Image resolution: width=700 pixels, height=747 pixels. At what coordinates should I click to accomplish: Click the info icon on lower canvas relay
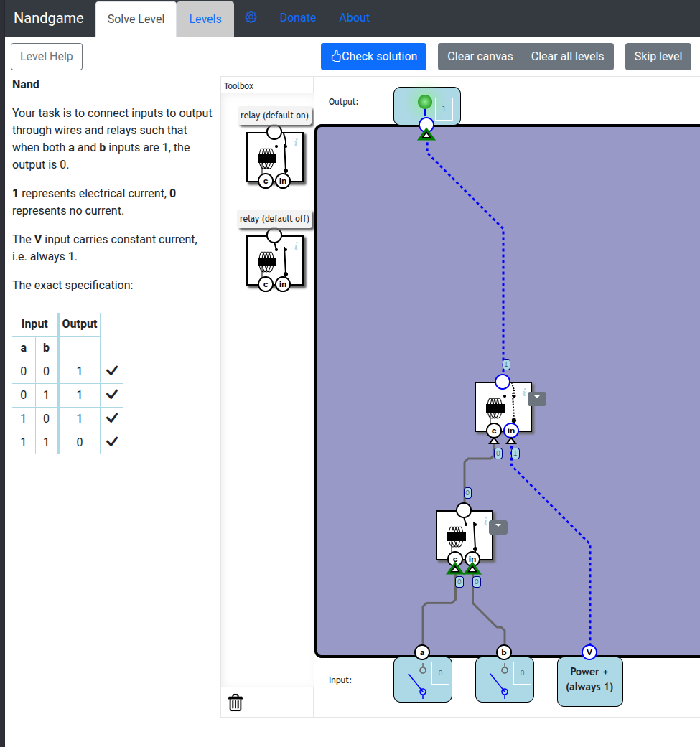(x=485, y=521)
